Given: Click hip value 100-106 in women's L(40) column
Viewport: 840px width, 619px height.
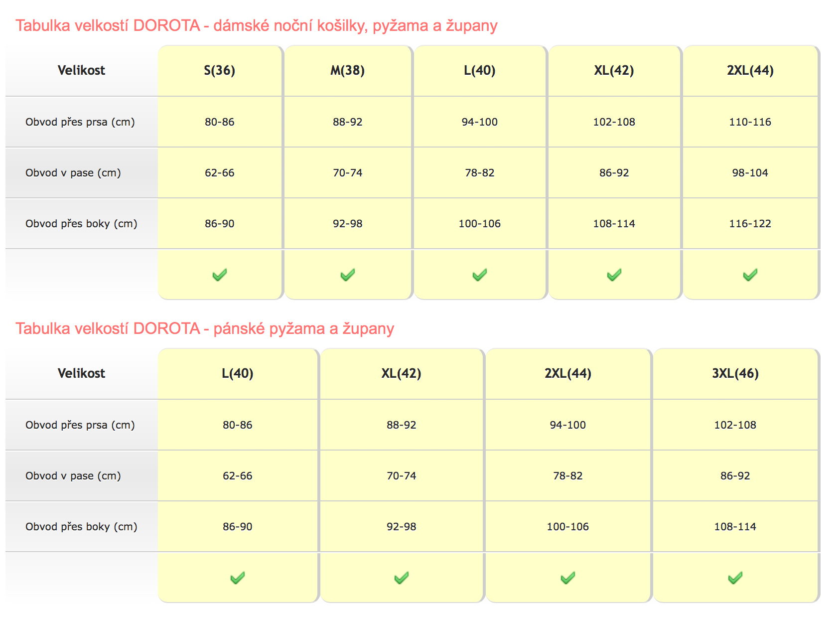Looking at the screenshot, I should (480, 224).
